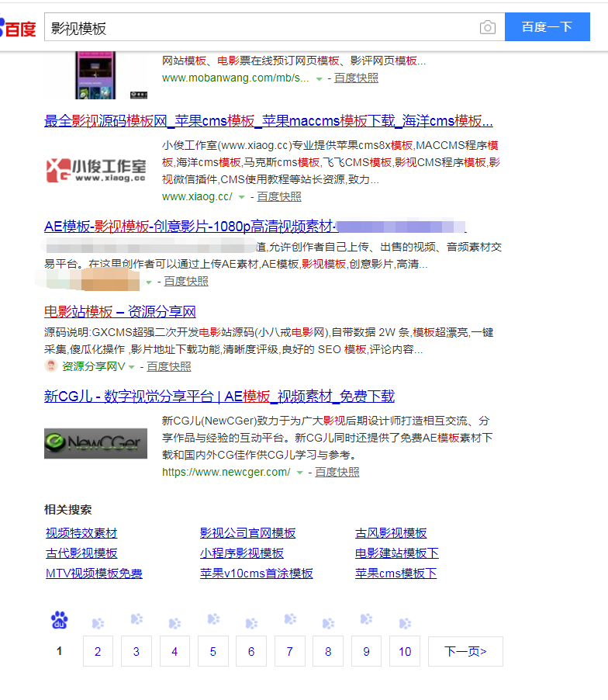Visit the www.xiaog.cc/ URL
The width and height of the screenshot is (608, 700).
click(197, 196)
